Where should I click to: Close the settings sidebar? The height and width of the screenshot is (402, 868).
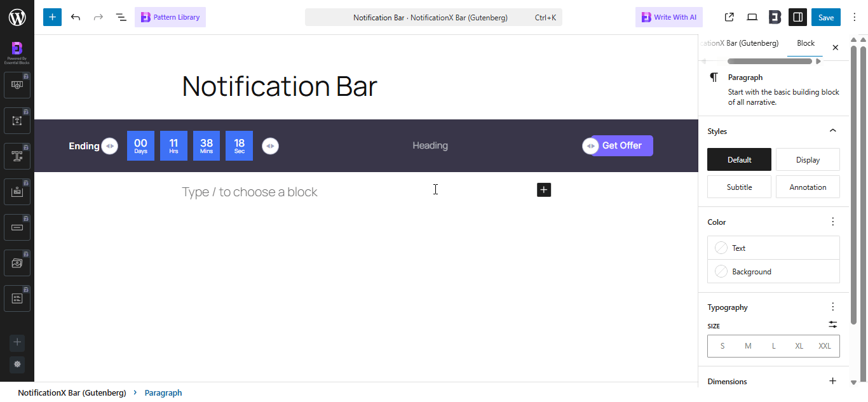pos(836,47)
